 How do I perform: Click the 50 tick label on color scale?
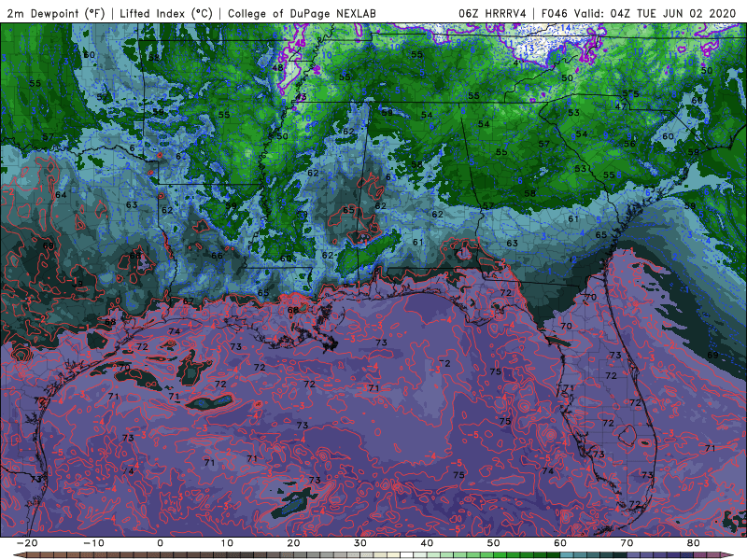(494, 543)
